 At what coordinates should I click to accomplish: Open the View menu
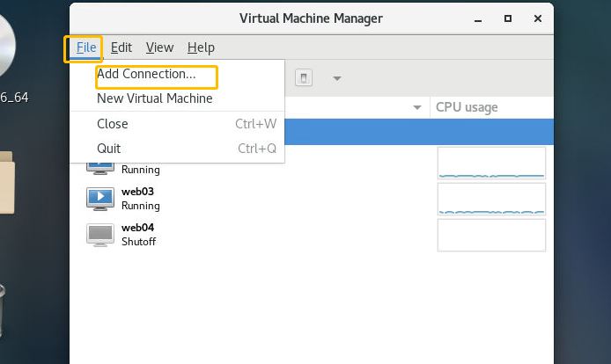click(x=159, y=47)
